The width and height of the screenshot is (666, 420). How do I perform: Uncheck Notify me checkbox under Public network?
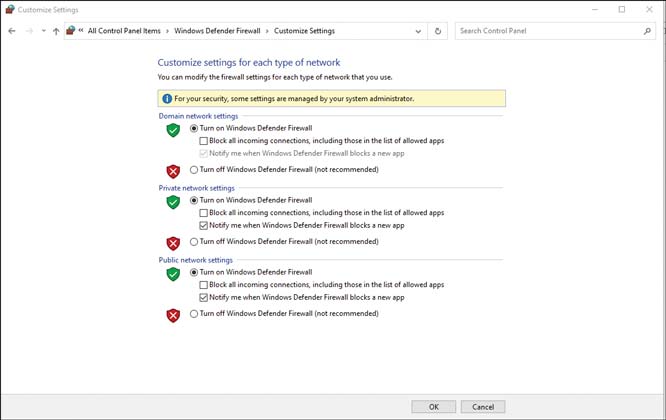click(x=203, y=298)
